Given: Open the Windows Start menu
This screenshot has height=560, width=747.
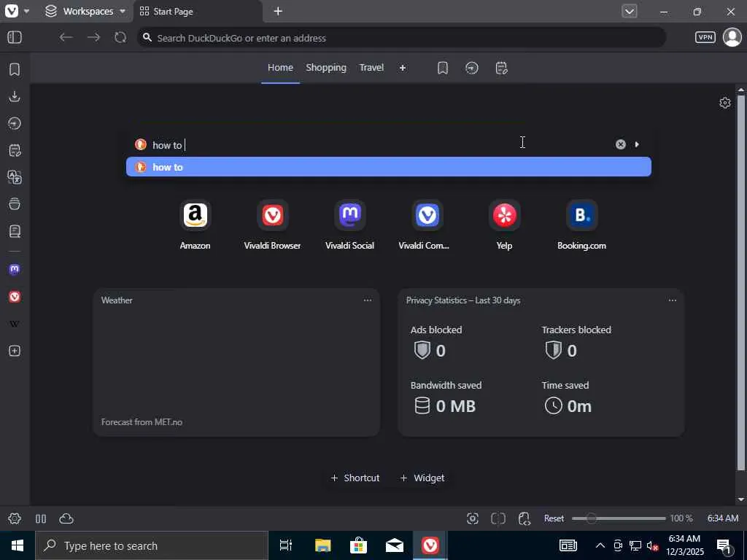Looking at the screenshot, I should pyautogui.click(x=18, y=545).
